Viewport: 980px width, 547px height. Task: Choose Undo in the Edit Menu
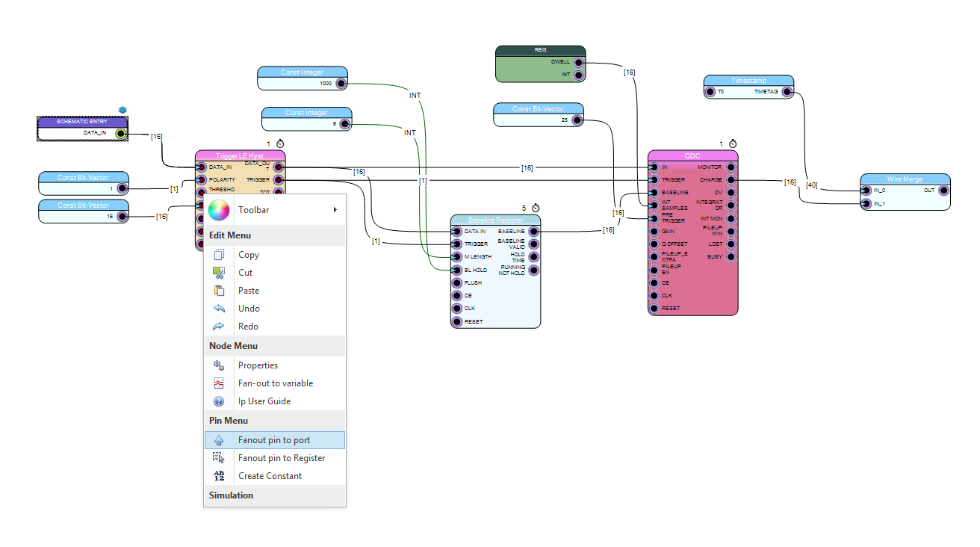click(275, 309)
